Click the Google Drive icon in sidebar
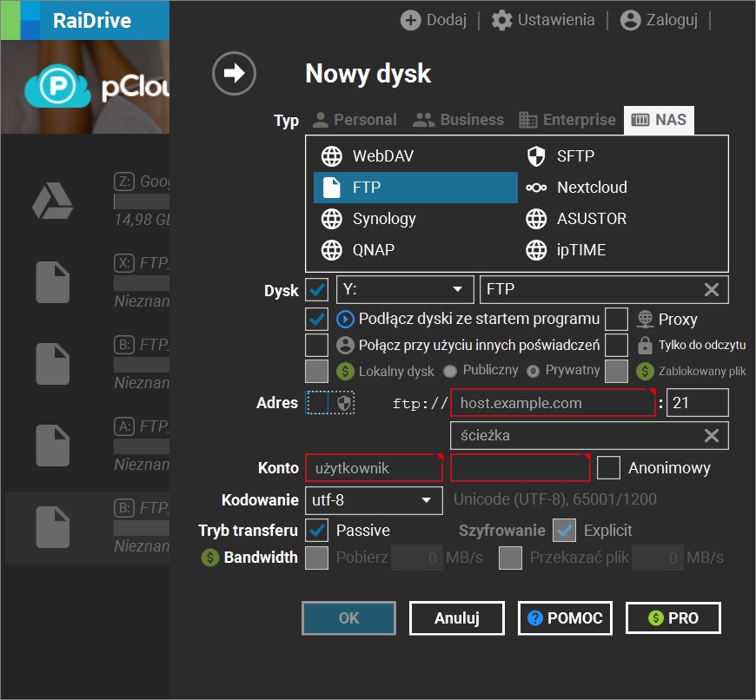The width and height of the screenshot is (756, 700). [52, 201]
